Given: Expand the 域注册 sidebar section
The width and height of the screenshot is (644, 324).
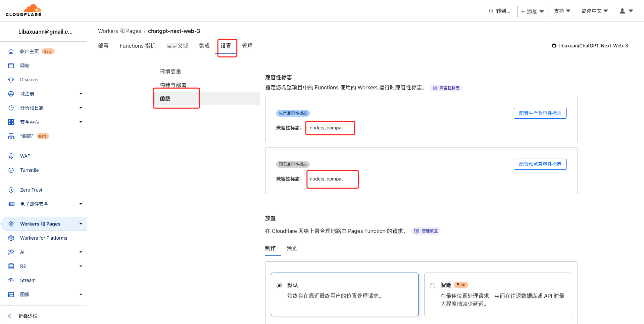Looking at the screenshot, I should tap(81, 94).
